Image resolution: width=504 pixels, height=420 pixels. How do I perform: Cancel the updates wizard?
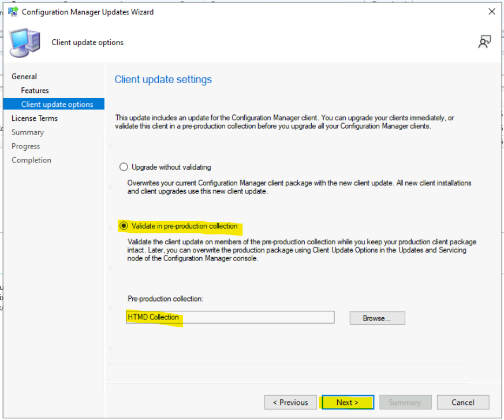coord(463,402)
